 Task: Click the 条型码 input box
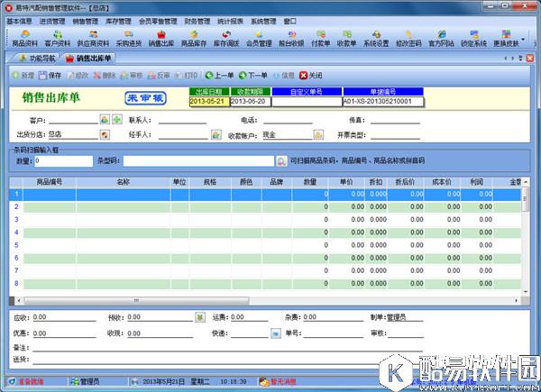pos(198,161)
